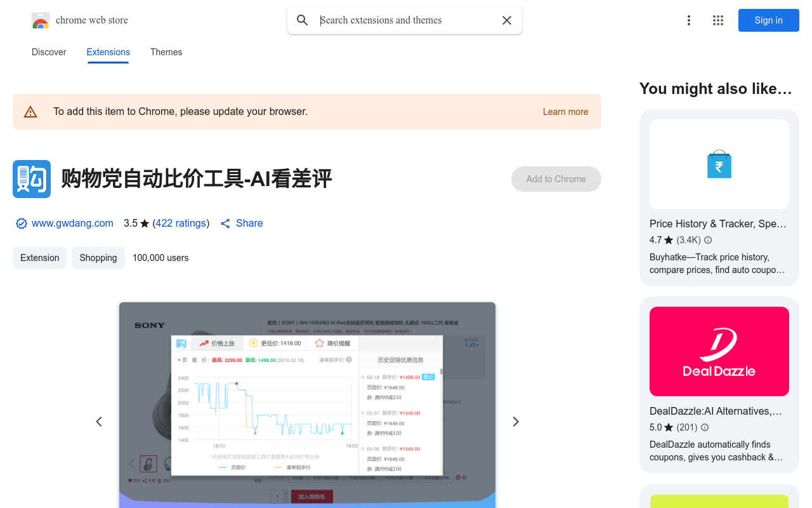Visit www.gwdang.com publisher link
The width and height of the screenshot is (812, 508).
(72, 224)
